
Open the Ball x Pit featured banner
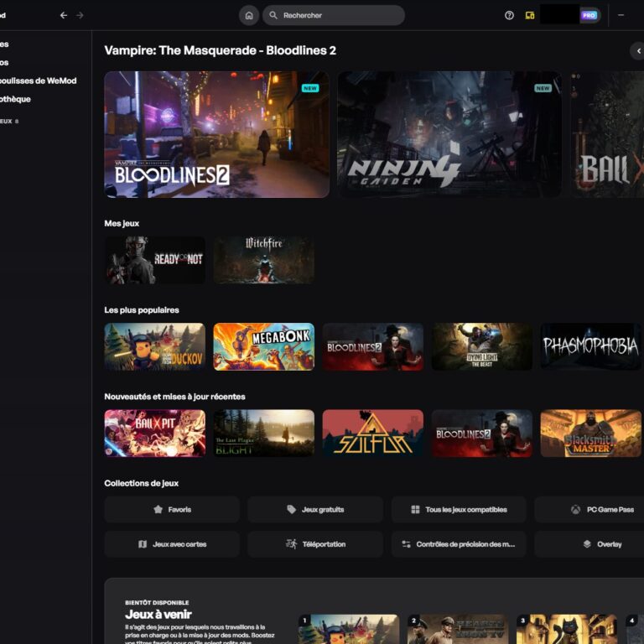(x=607, y=134)
